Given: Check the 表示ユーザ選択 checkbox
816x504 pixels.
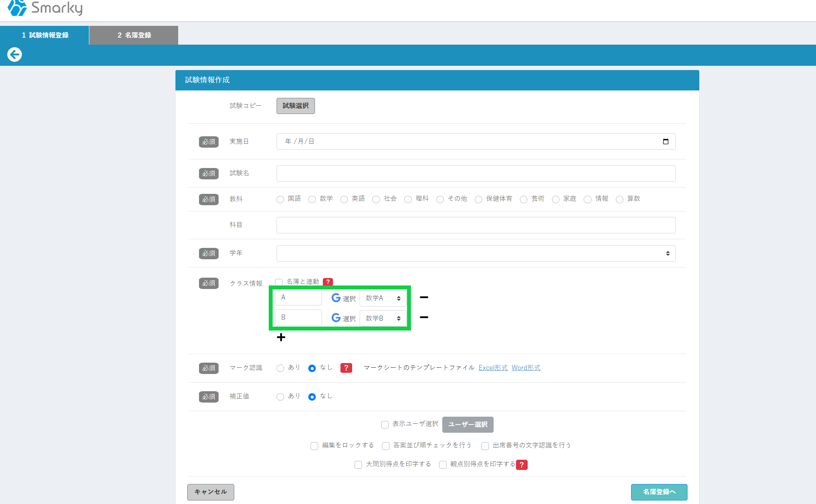Looking at the screenshot, I should [x=385, y=425].
